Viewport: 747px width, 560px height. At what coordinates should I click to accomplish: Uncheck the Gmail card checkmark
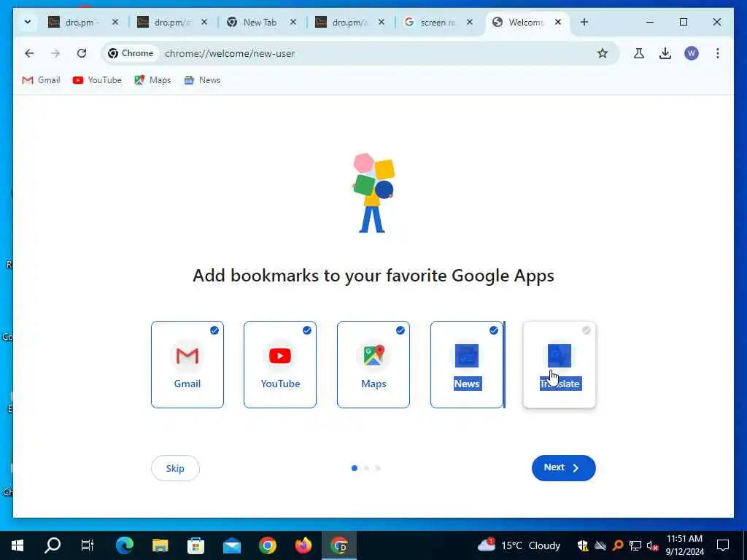(x=214, y=330)
